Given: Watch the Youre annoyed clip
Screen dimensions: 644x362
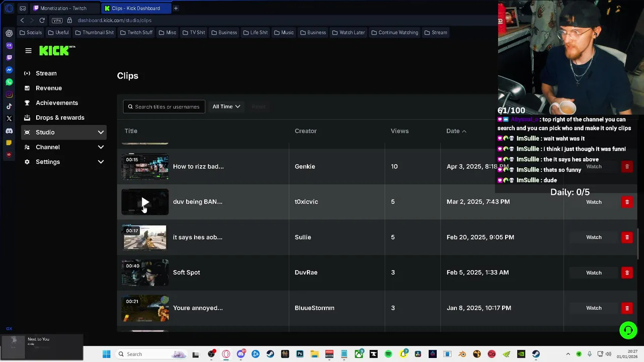Looking at the screenshot, I should (594, 308).
